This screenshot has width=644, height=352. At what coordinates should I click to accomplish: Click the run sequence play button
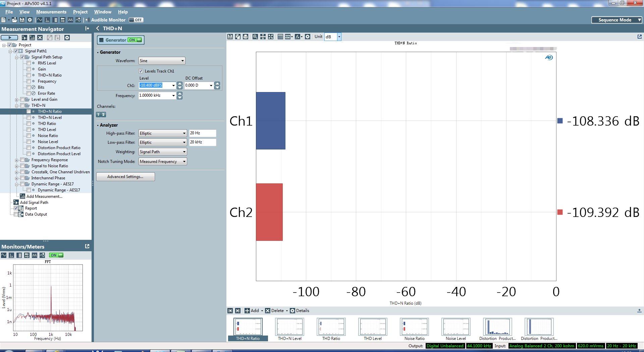click(x=10, y=38)
